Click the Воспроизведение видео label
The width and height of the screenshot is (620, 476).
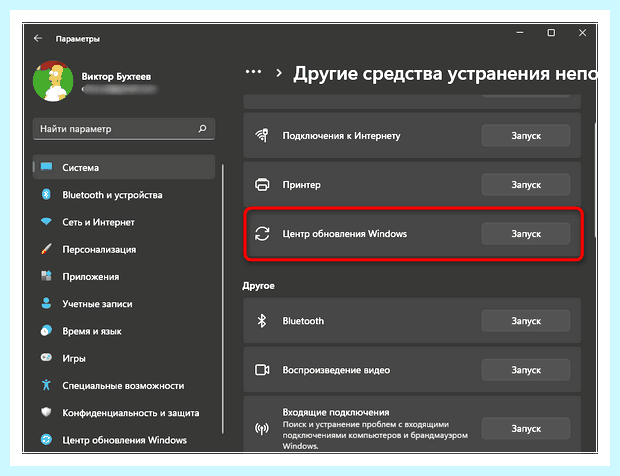pyautogui.click(x=336, y=370)
